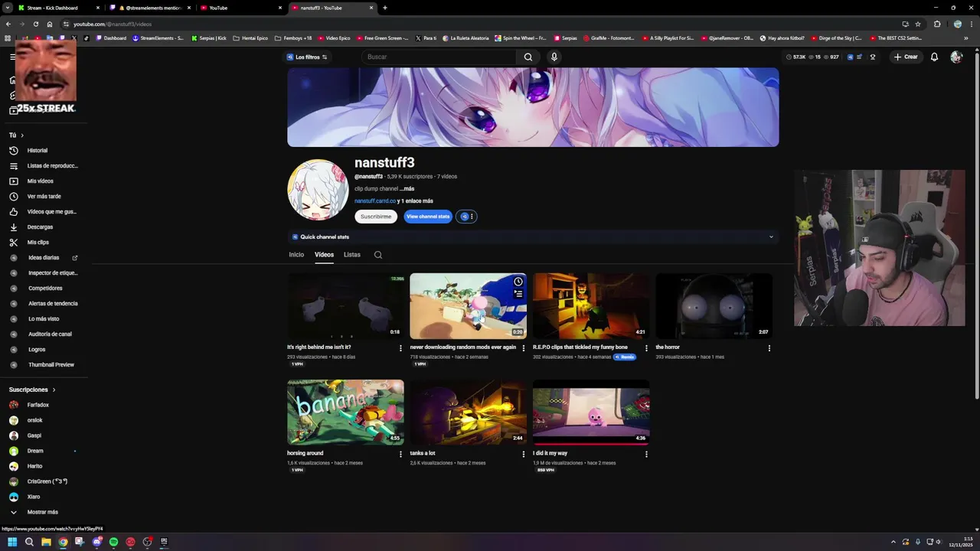
Task: Open Vídeos que me gustan thumbs-up icon
Action: click(x=13, y=212)
